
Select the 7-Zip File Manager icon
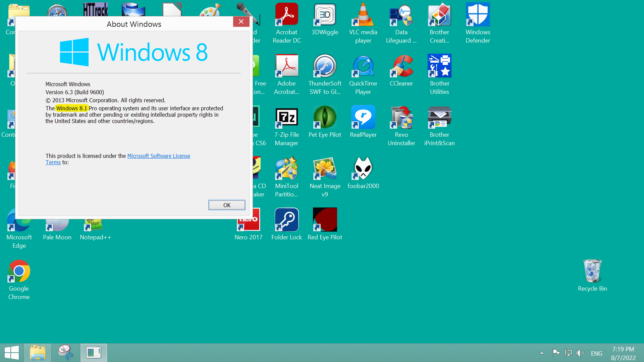287,126
